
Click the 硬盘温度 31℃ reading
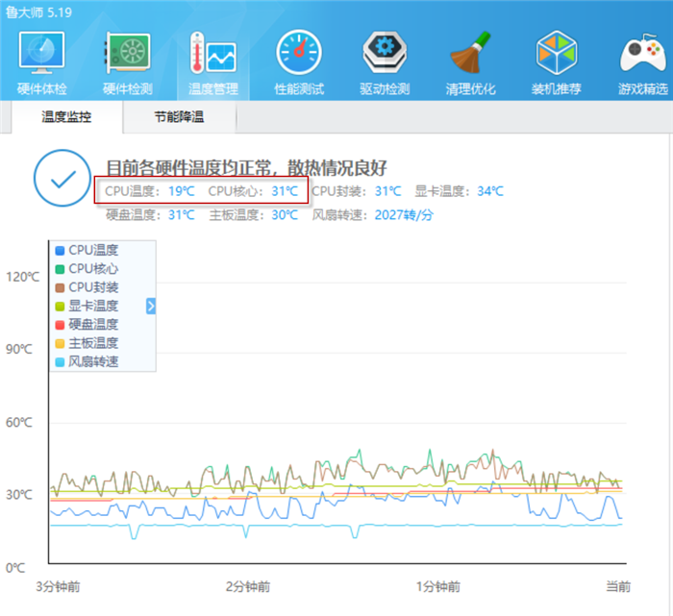pos(150,215)
